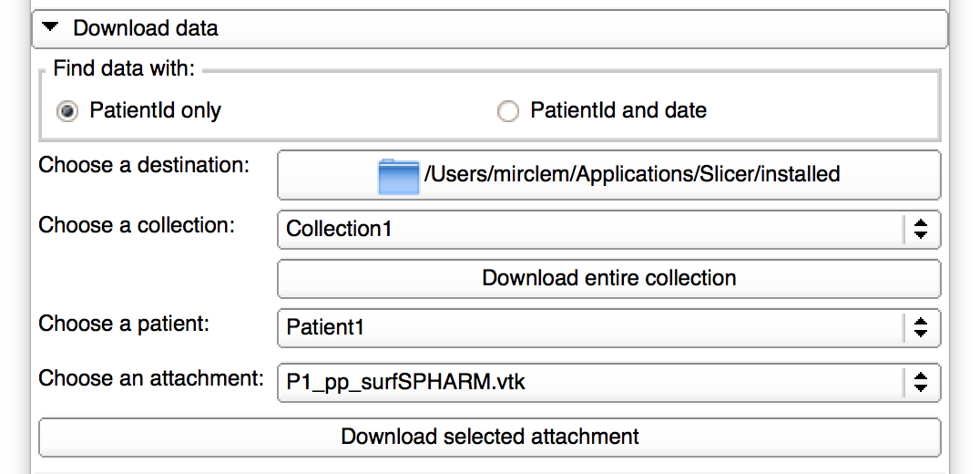
Task: Collapse the Download data section triangle
Action: coord(50,27)
